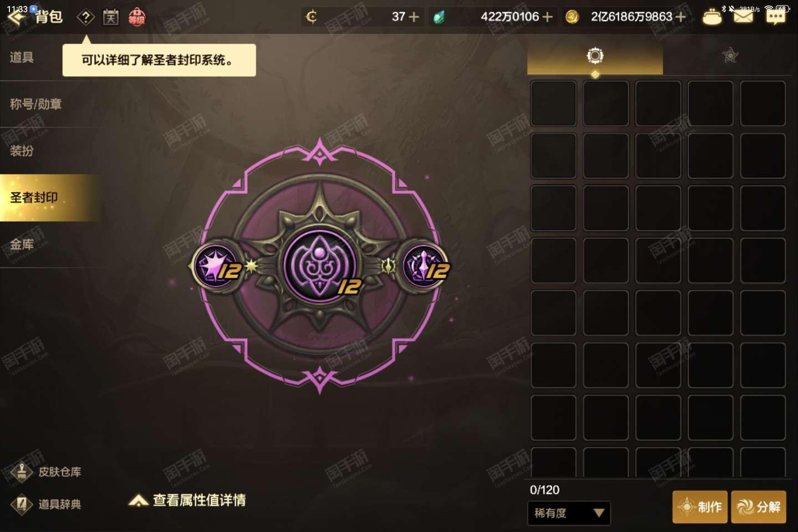Click the red 等级 level icon
Screen dimensions: 798x532
tap(137, 18)
